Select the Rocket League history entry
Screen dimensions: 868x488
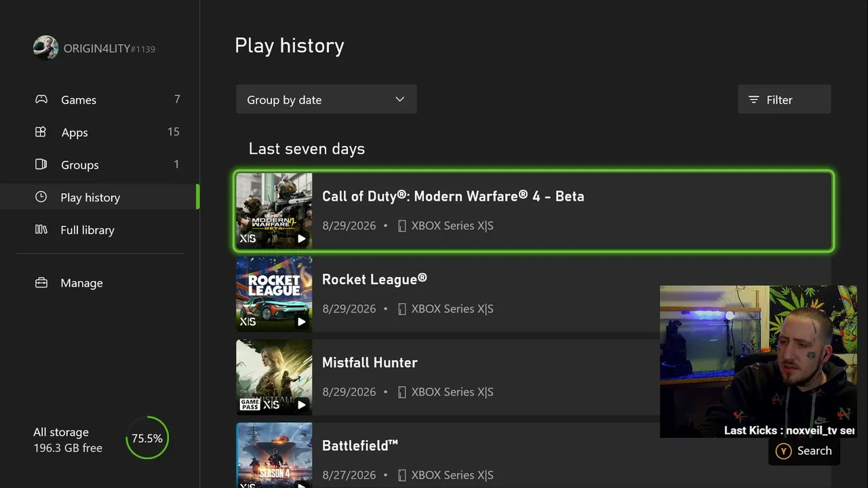[x=534, y=294]
